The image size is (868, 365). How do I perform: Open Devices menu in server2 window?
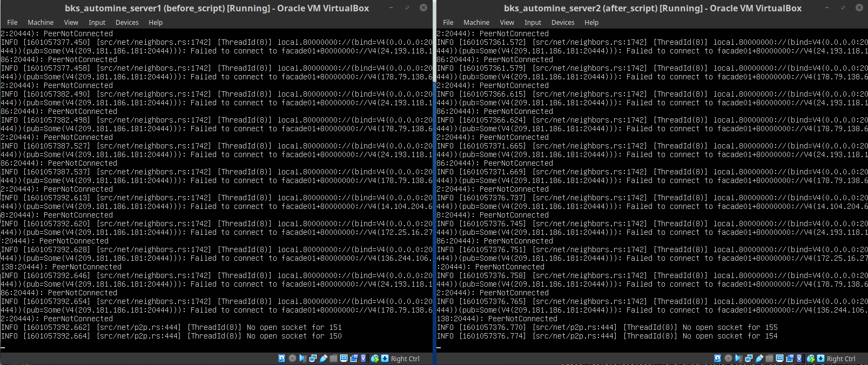563,23
